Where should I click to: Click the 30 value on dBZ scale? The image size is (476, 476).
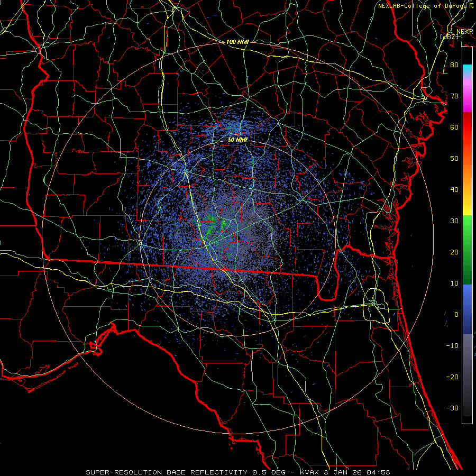click(454, 221)
